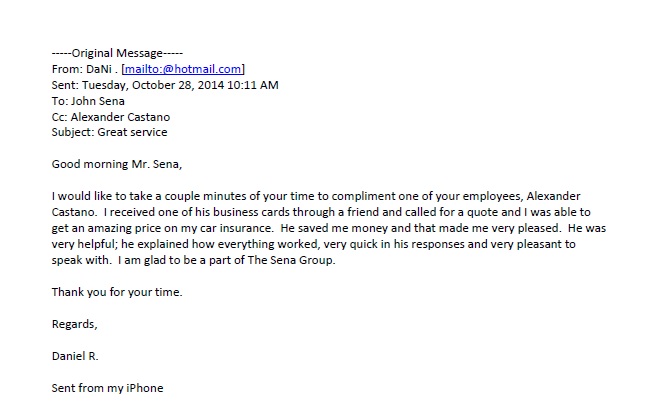Image resolution: width=662 pixels, height=413 pixels.
Task: Click the Sent from my iPhone footer
Action: [107, 388]
